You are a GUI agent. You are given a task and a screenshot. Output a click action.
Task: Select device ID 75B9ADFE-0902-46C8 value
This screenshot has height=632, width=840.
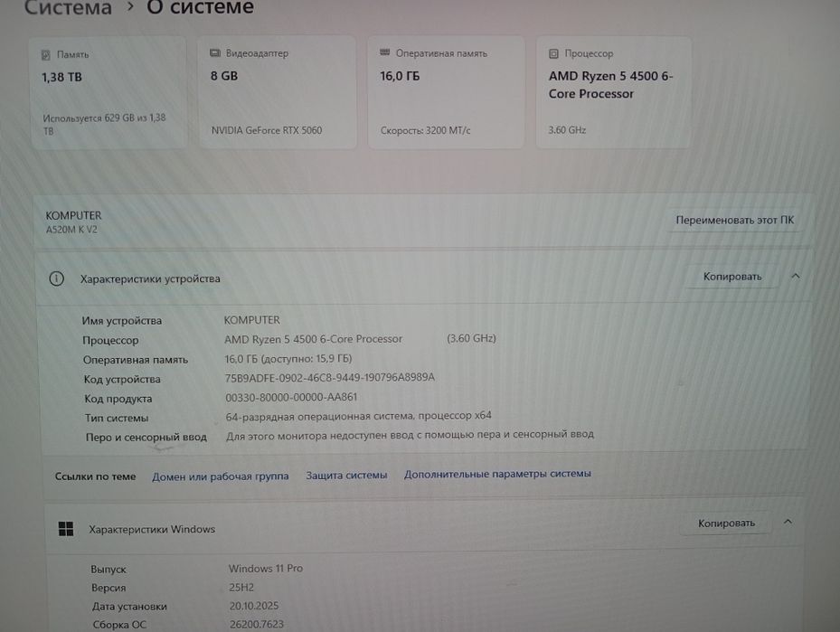tap(329, 378)
